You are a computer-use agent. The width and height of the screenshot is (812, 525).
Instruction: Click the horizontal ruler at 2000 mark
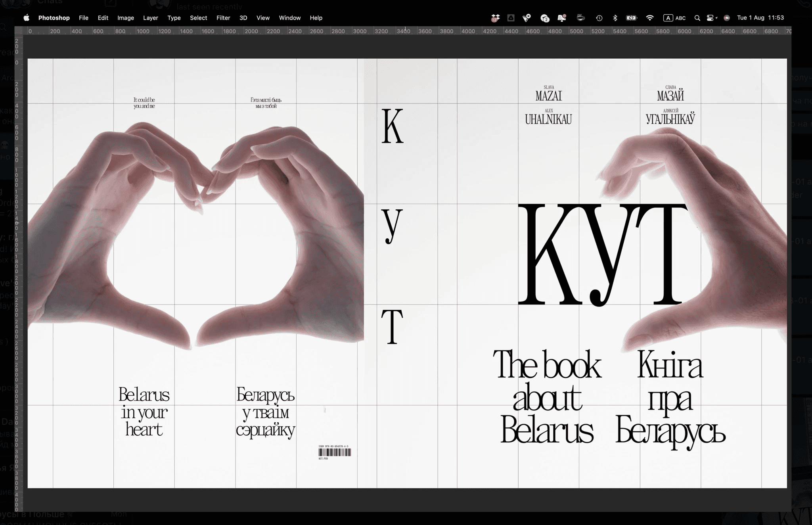251,31
